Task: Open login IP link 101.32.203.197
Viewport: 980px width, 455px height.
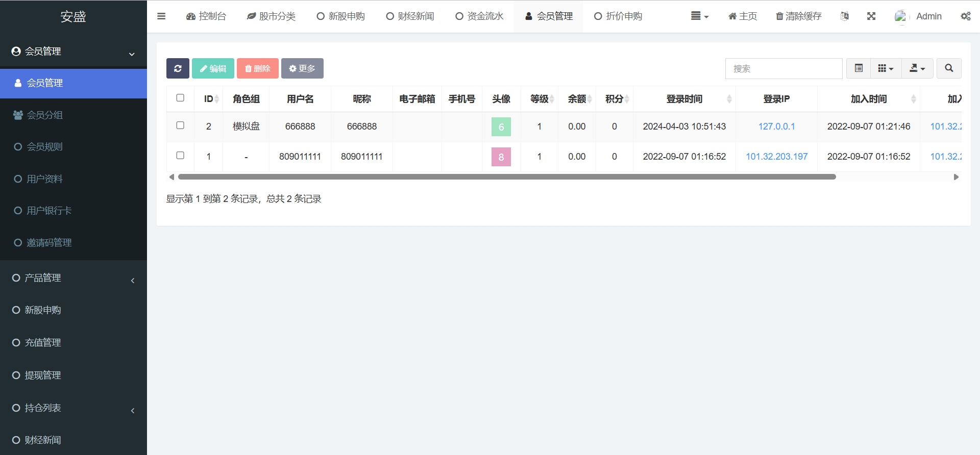Action: click(776, 157)
